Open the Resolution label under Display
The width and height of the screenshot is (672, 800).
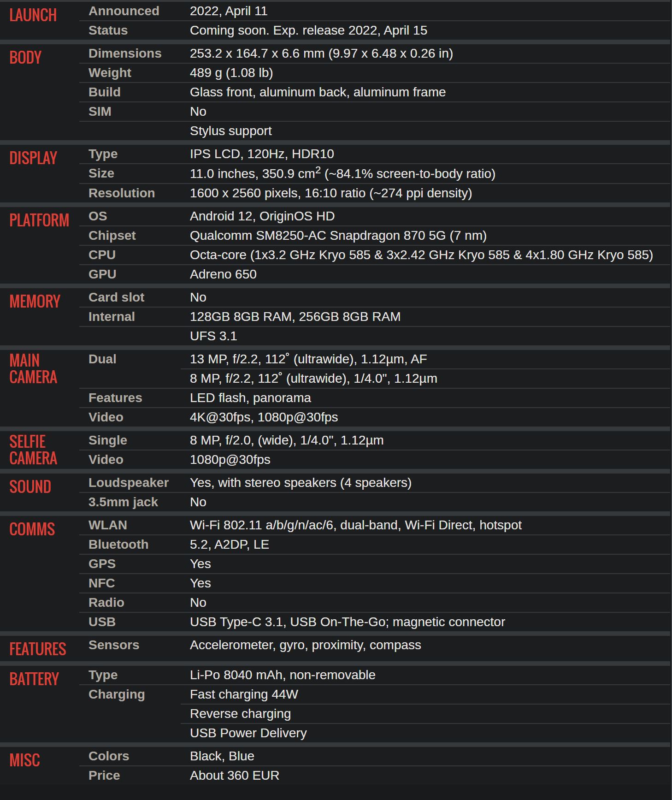pyautogui.click(x=121, y=193)
